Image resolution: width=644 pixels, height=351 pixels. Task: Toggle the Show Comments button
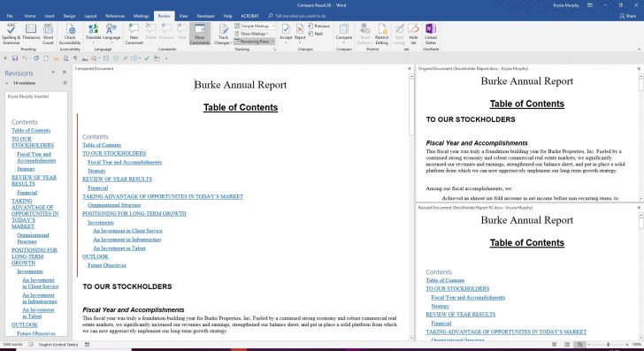[x=200, y=34]
